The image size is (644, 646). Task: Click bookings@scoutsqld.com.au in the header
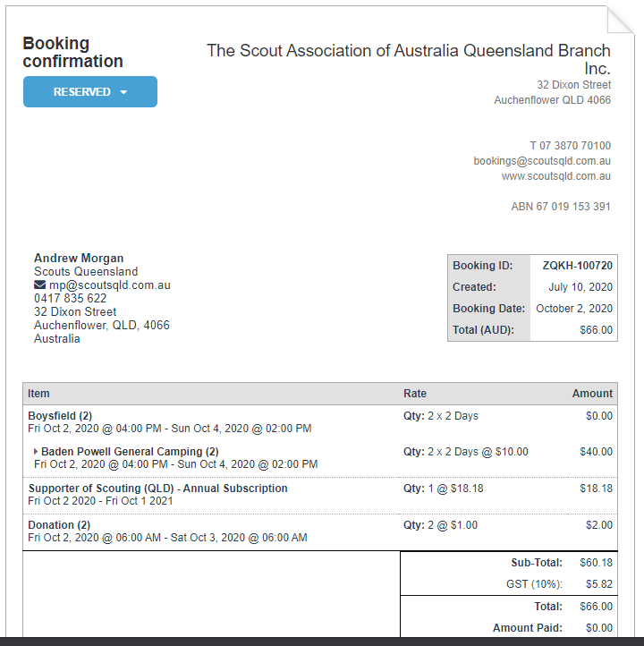click(x=542, y=161)
